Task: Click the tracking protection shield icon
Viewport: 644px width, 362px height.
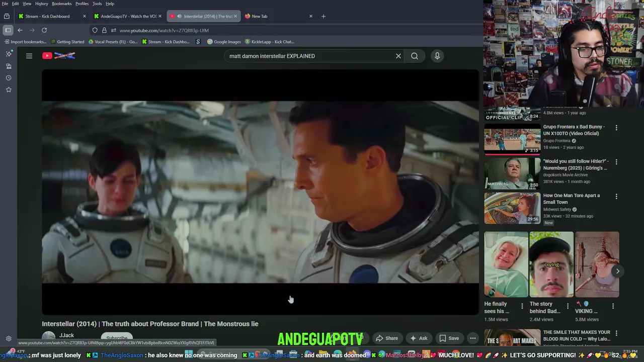Action: click(x=95, y=30)
